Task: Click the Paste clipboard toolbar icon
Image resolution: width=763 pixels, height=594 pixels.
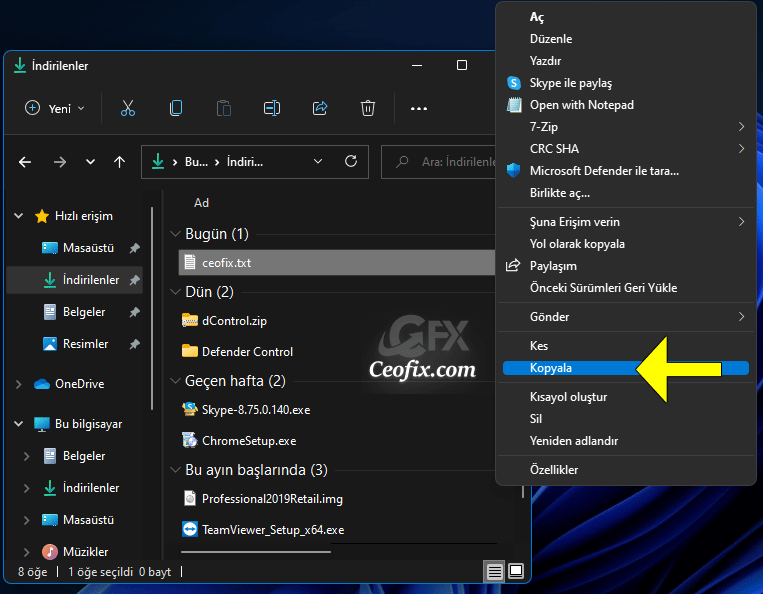Action: pyautogui.click(x=223, y=108)
